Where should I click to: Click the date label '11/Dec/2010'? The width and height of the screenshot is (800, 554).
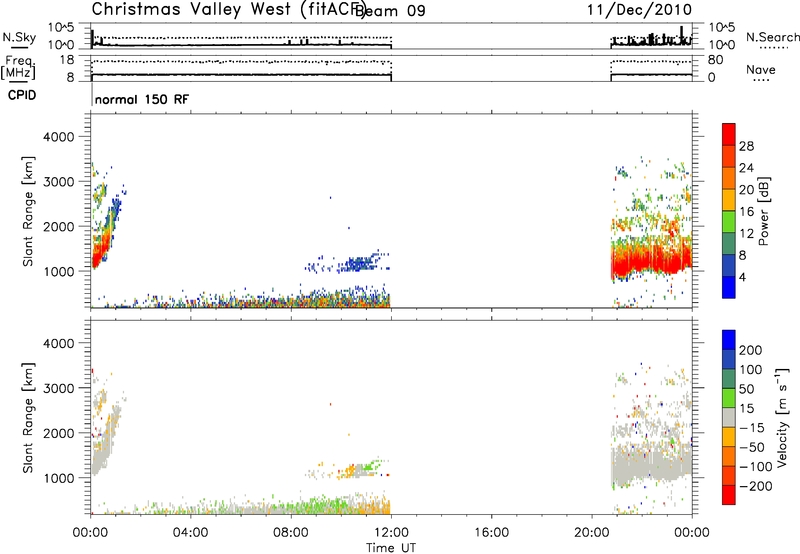pos(639,10)
